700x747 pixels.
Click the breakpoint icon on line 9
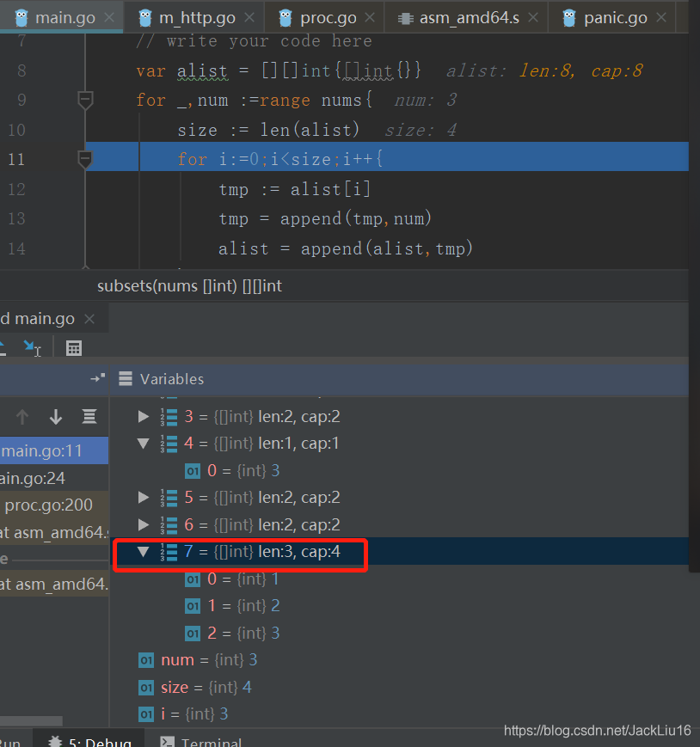tap(84, 100)
